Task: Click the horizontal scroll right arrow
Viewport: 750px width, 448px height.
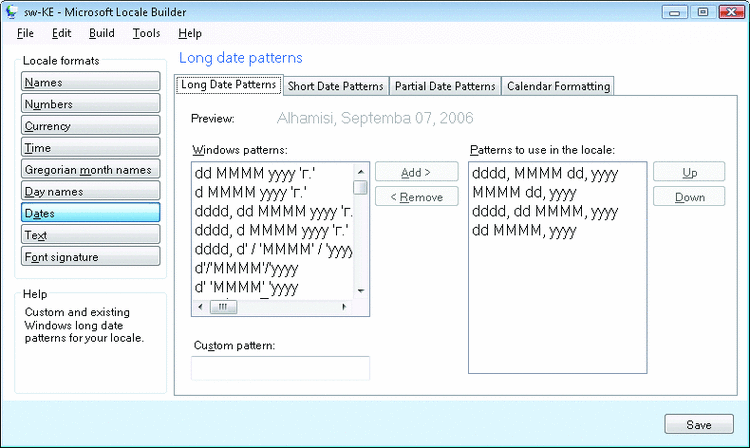Action: pos(344,307)
